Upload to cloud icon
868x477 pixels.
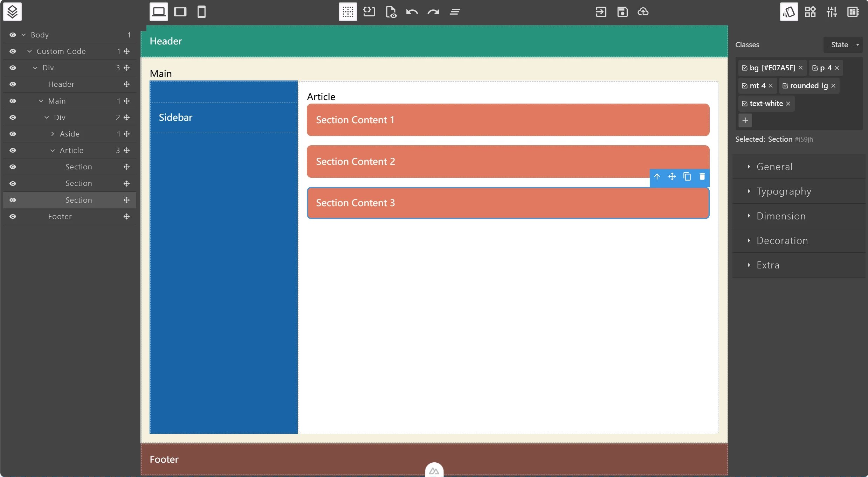(643, 12)
